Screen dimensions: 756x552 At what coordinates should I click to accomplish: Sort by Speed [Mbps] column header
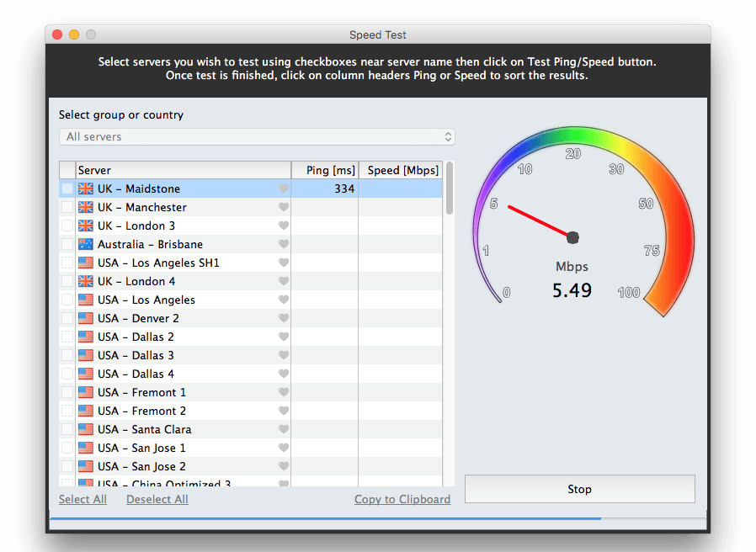(402, 170)
